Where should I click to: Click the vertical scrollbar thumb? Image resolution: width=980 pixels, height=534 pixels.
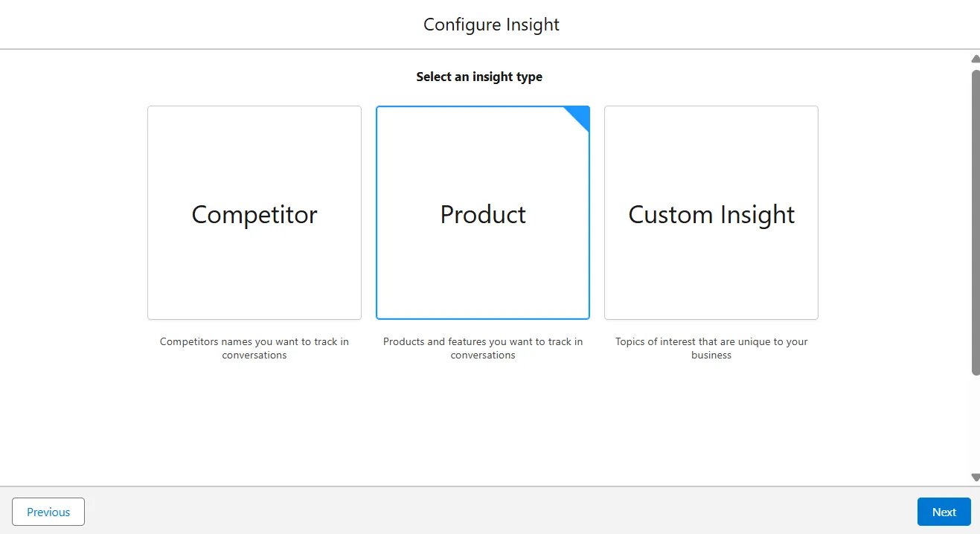tap(976, 223)
